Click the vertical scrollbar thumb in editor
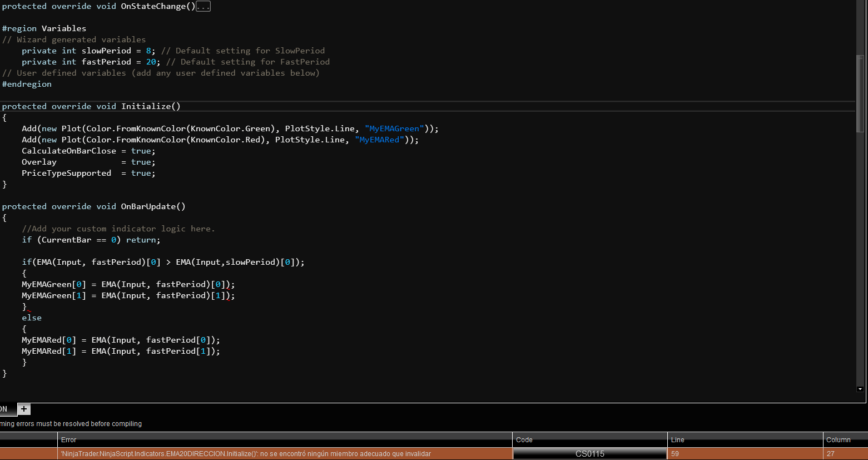868x460 pixels. 860,93
